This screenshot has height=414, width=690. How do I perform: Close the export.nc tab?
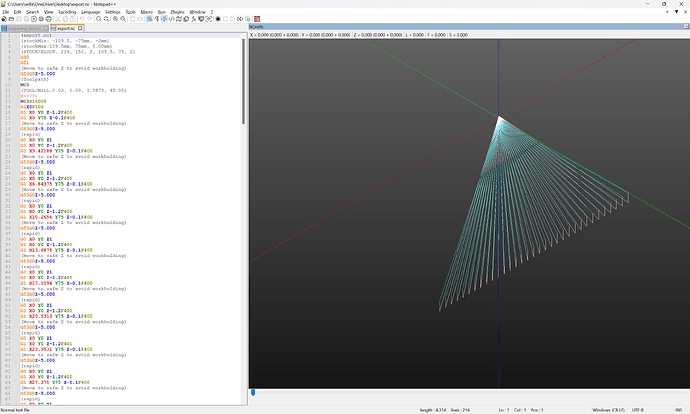pyautogui.click(x=80, y=28)
